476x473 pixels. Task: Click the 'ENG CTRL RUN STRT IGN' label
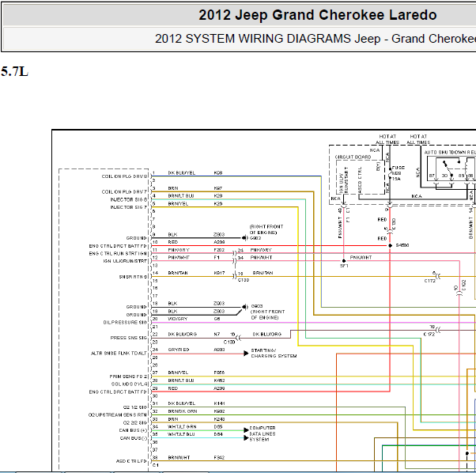118,253
